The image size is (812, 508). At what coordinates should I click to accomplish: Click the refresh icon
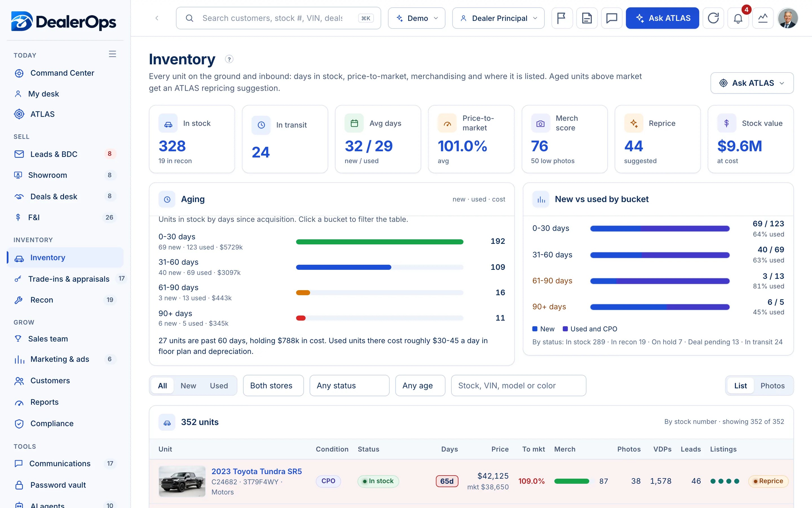click(713, 18)
